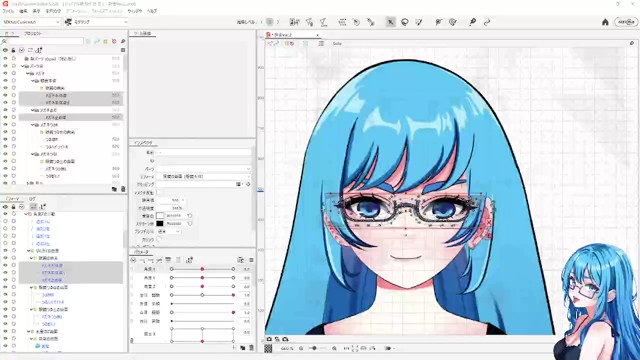This screenshot has height=360, width=640.
Task: Click the white multiply color swatch
Action: point(160,216)
